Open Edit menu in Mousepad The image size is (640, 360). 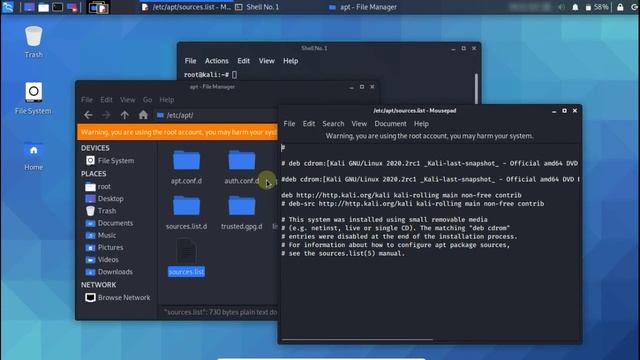[309, 124]
